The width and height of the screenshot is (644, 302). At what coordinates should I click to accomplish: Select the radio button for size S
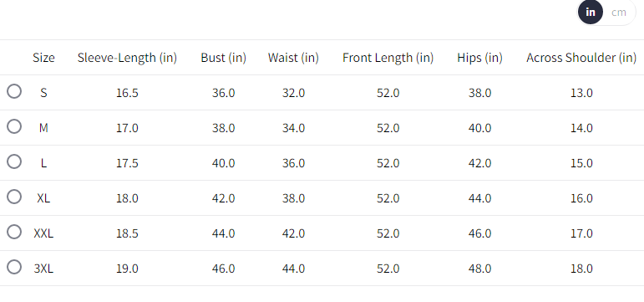[14, 91]
